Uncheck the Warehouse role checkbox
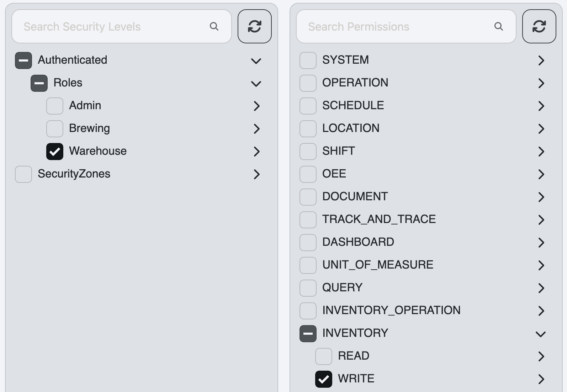The width and height of the screenshot is (567, 392). click(55, 152)
